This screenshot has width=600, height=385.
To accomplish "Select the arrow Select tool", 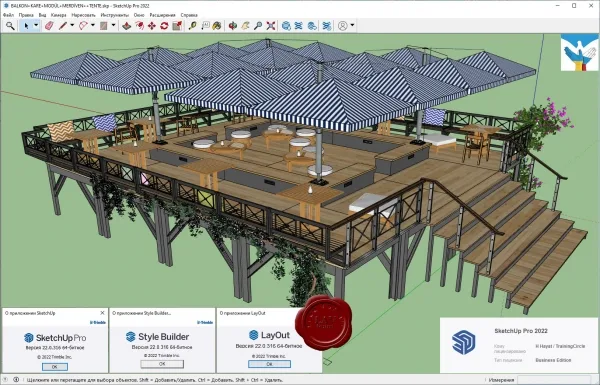I will click(x=26, y=26).
